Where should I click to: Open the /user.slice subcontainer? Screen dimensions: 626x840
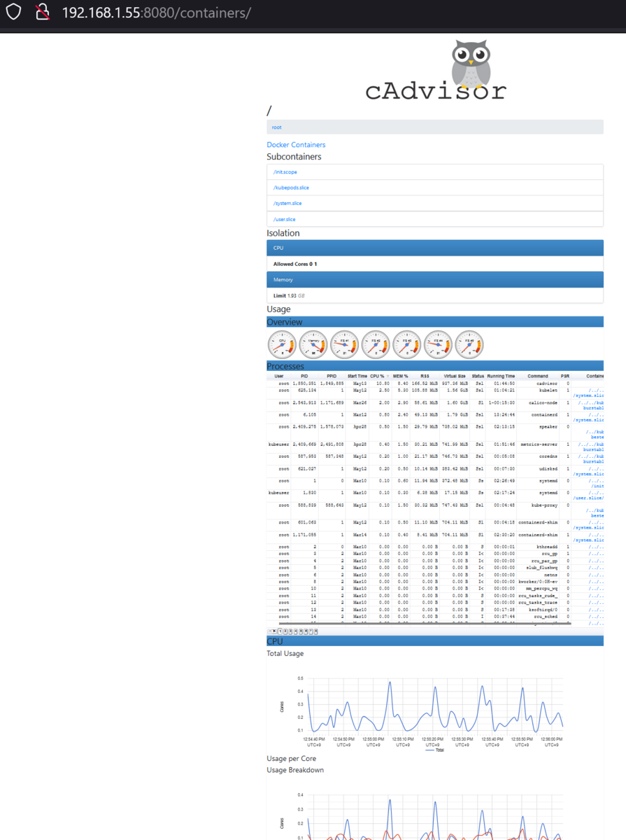[284, 219]
